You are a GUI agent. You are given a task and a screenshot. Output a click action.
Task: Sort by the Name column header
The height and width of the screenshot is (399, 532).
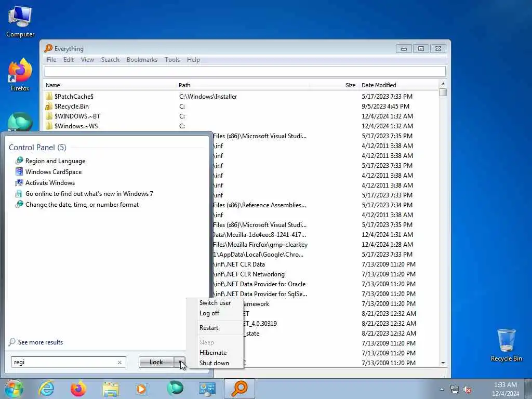[x=111, y=85]
